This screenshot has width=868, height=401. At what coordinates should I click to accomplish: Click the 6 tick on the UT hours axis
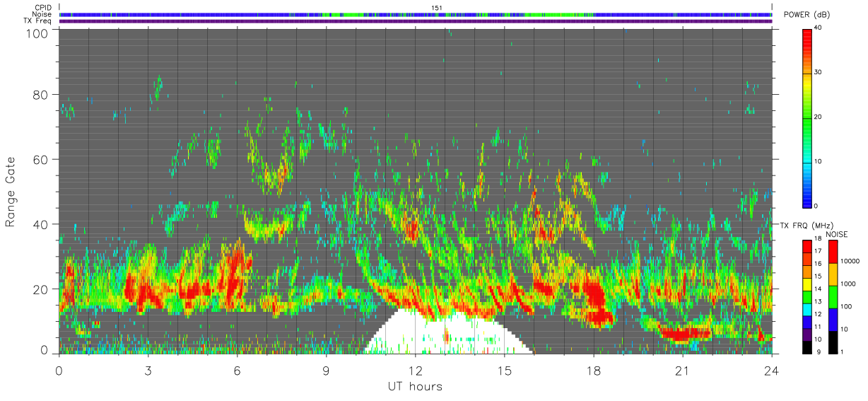point(237,371)
